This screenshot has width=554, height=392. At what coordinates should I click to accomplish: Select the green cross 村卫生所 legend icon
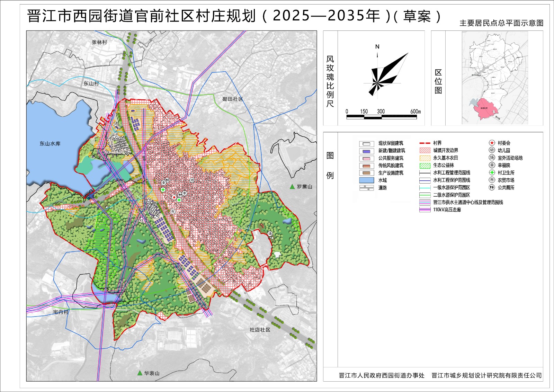(492, 172)
